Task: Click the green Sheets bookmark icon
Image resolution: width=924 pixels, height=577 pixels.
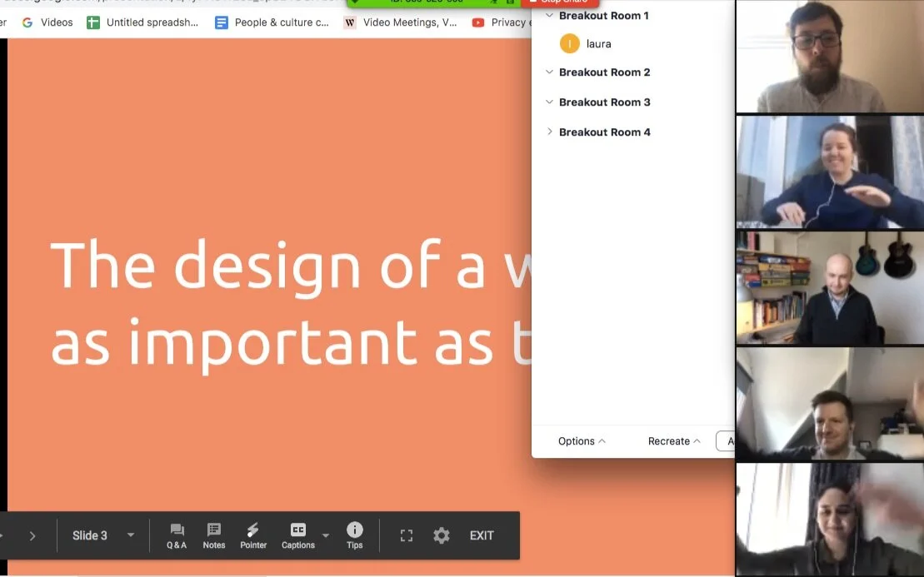Action: tap(93, 22)
